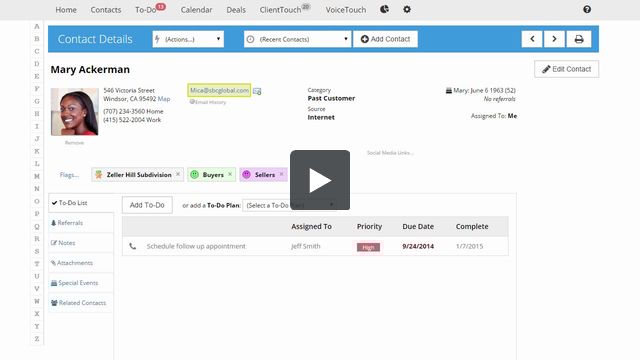Open settings gear icon in top navigation

(407, 9)
